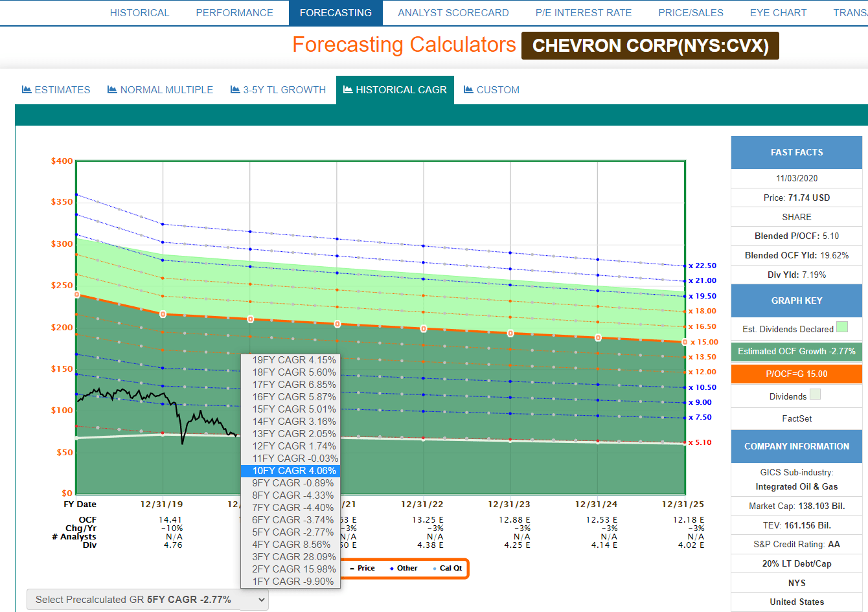
Task: Open the HISTORICAL tab
Action: [x=139, y=13]
